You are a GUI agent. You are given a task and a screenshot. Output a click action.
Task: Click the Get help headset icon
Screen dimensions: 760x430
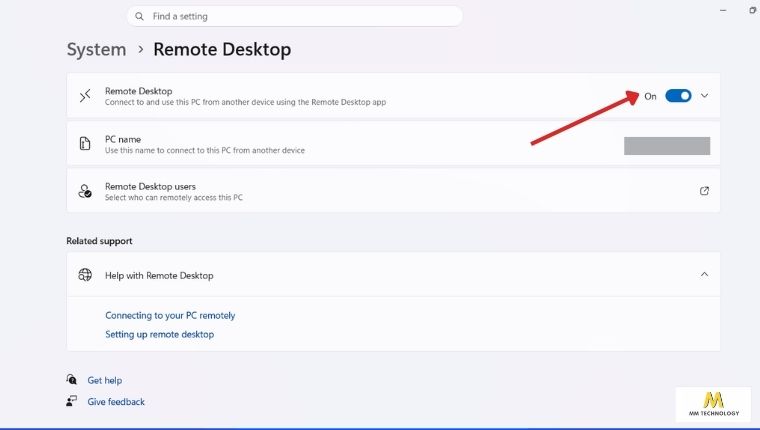pyautogui.click(x=72, y=379)
